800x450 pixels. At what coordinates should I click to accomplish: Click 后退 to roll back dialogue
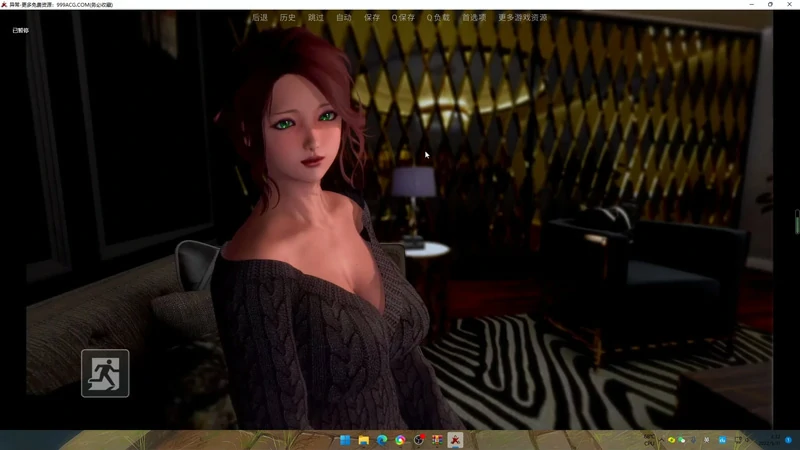pos(260,18)
